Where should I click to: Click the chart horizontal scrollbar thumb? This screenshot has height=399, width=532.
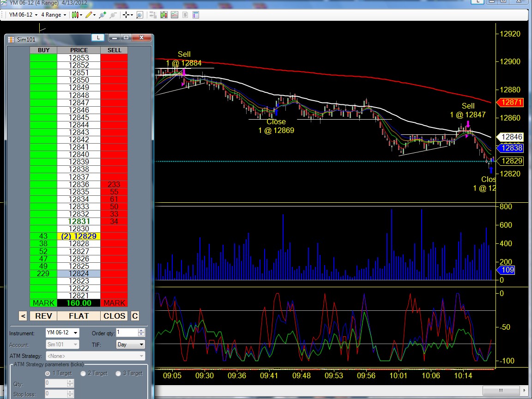click(x=501, y=390)
